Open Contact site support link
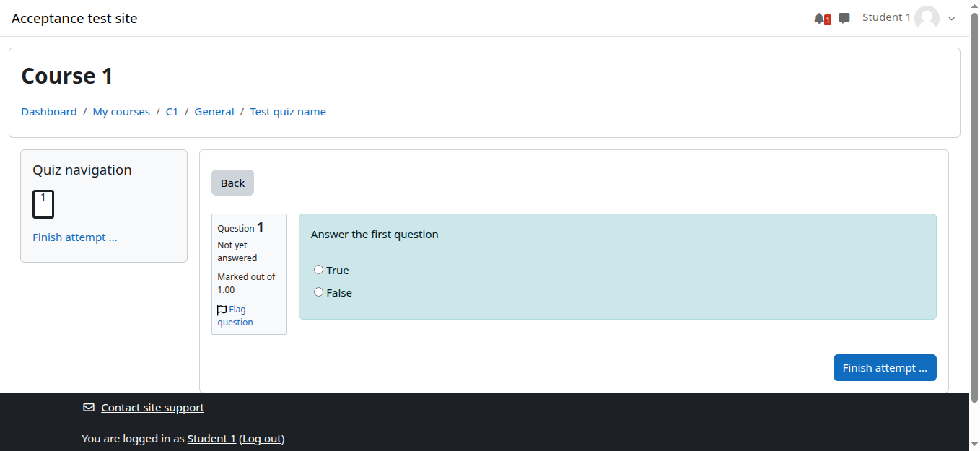The image size is (980, 451). [152, 408]
